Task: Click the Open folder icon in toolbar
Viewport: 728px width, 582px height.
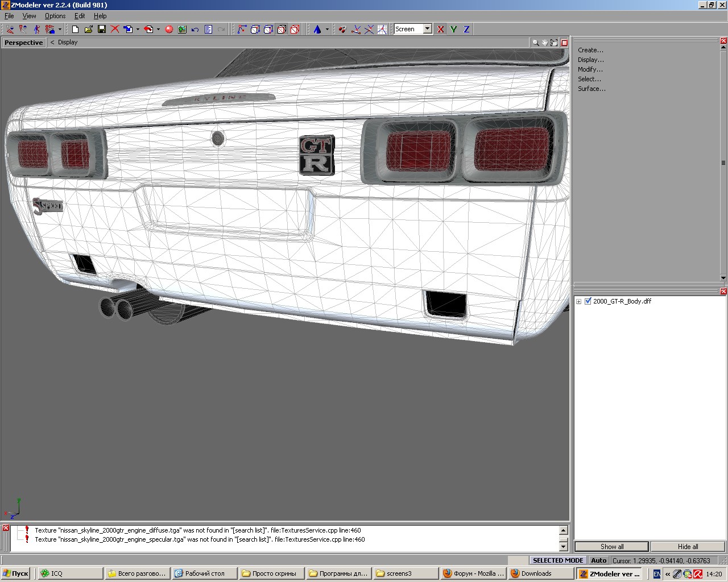Action: [88, 29]
